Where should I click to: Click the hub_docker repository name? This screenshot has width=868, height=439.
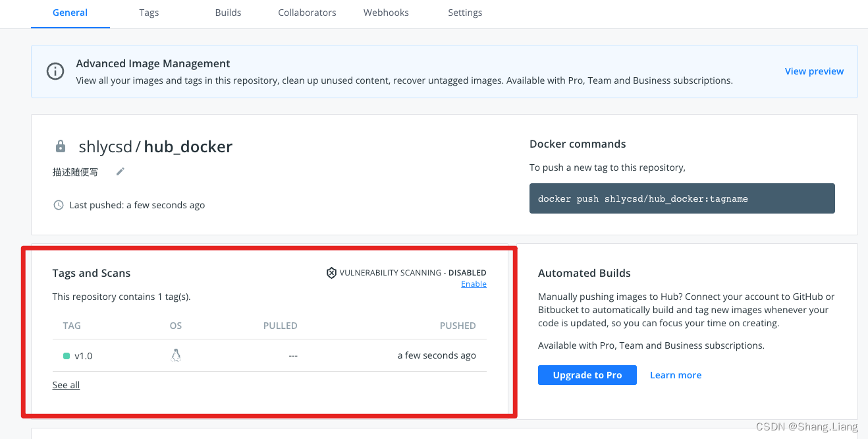(x=188, y=146)
